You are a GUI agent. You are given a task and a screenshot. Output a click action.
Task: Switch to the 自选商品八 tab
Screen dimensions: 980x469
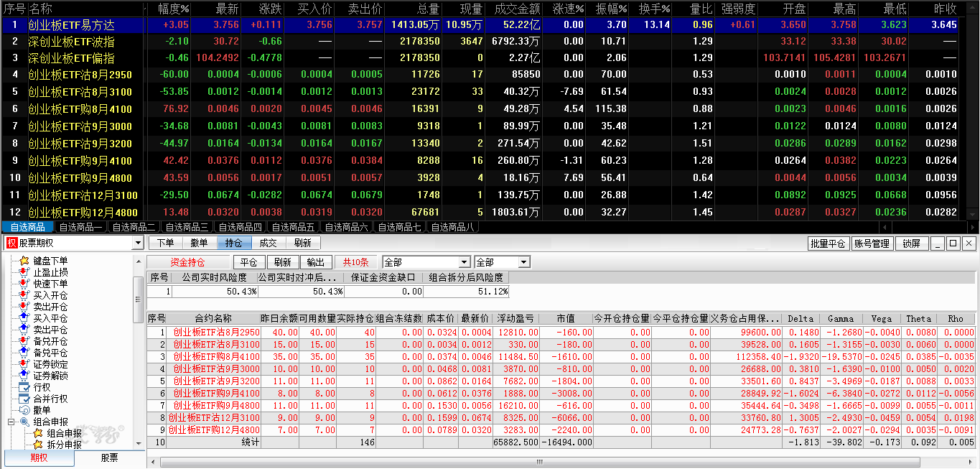[452, 227]
